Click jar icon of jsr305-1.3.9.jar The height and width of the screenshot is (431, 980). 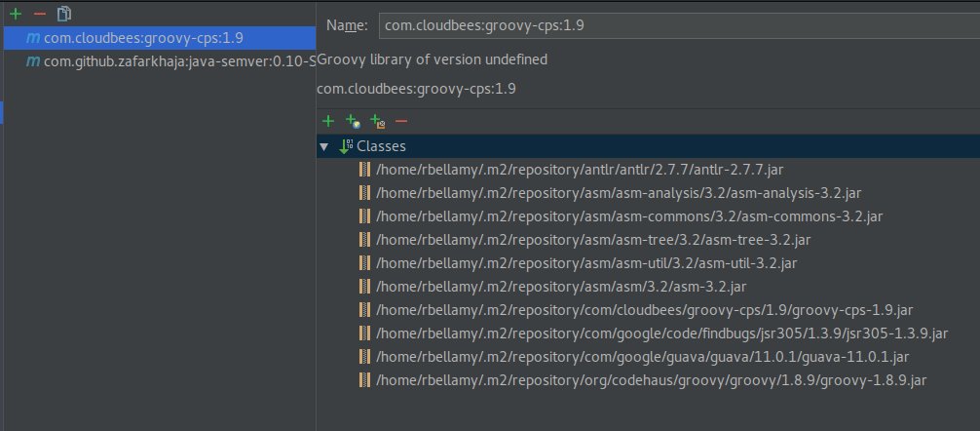[x=365, y=333]
